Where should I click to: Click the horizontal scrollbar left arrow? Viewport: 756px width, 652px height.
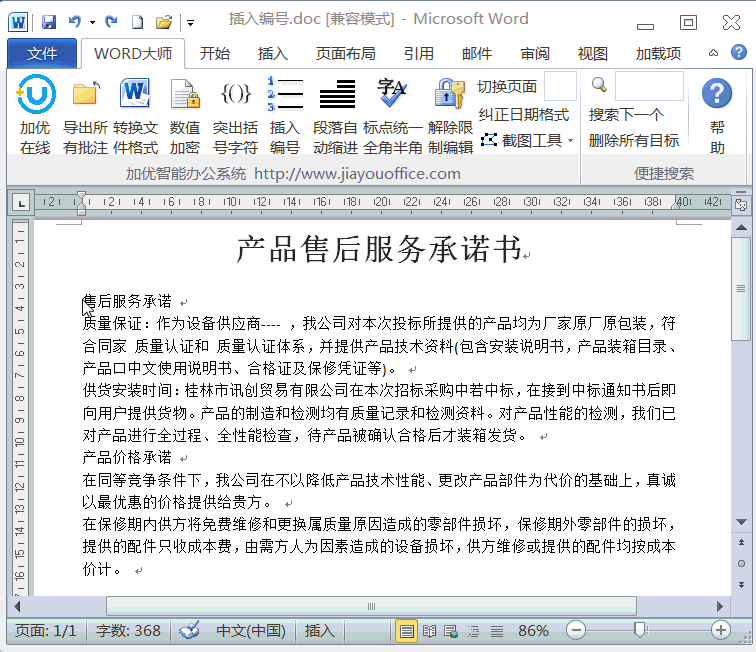coord(17,606)
